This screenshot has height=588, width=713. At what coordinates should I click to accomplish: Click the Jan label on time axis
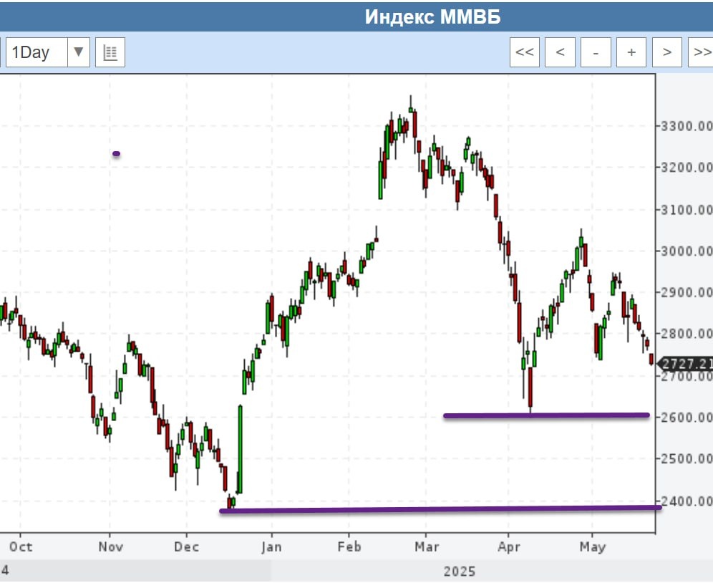click(x=271, y=546)
